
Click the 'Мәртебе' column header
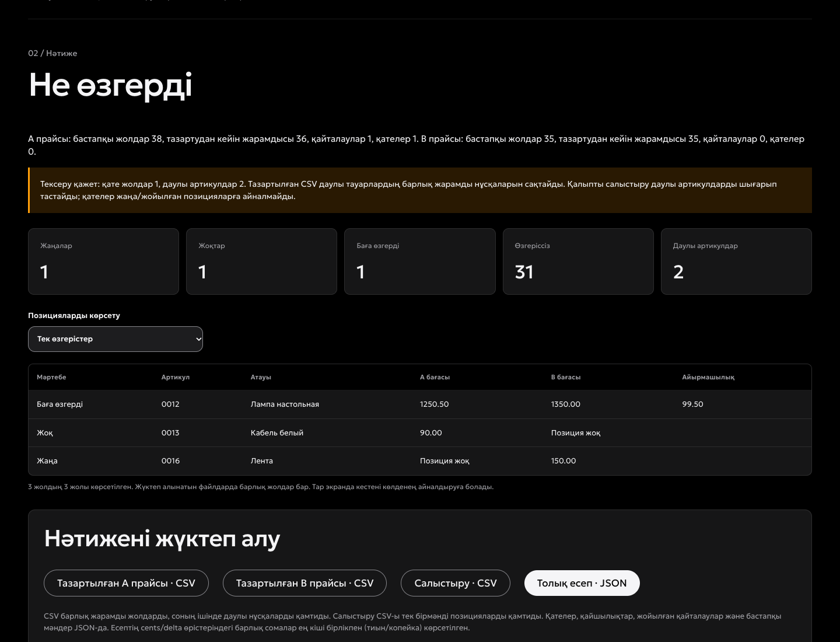click(x=51, y=378)
